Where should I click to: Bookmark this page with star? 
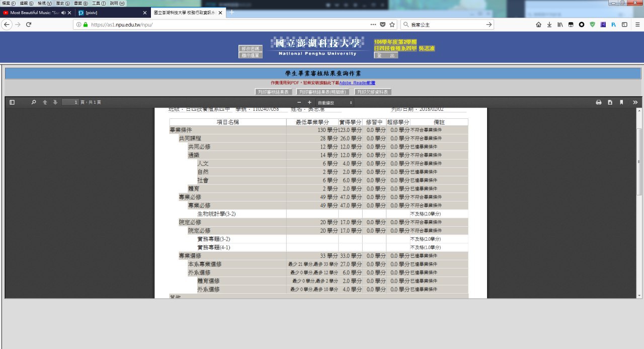[x=391, y=25]
